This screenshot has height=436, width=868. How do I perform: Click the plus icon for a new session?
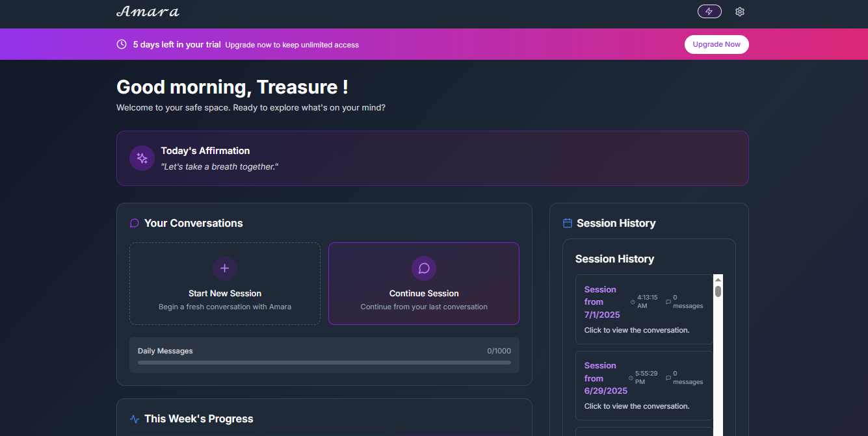pyautogui.click(x=225, y=268)
